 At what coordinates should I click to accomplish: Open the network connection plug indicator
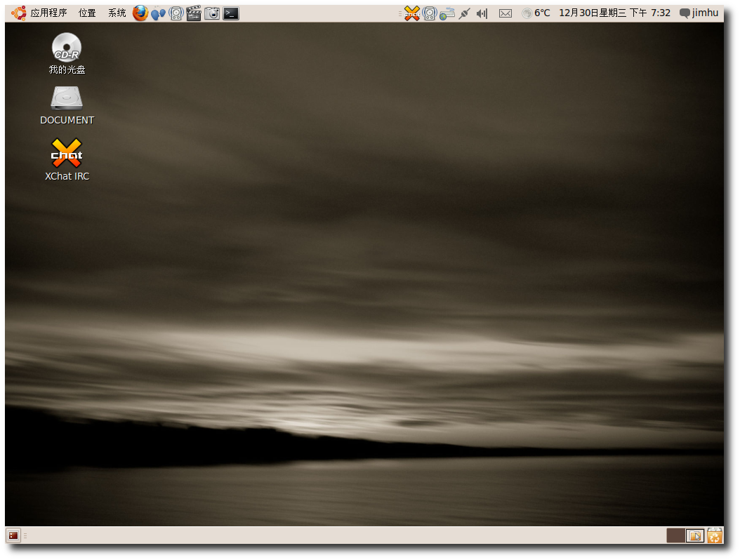point(464,13)
